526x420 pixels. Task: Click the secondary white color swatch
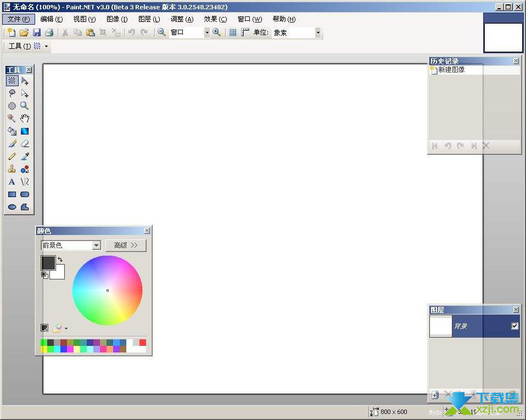[59, 274]
